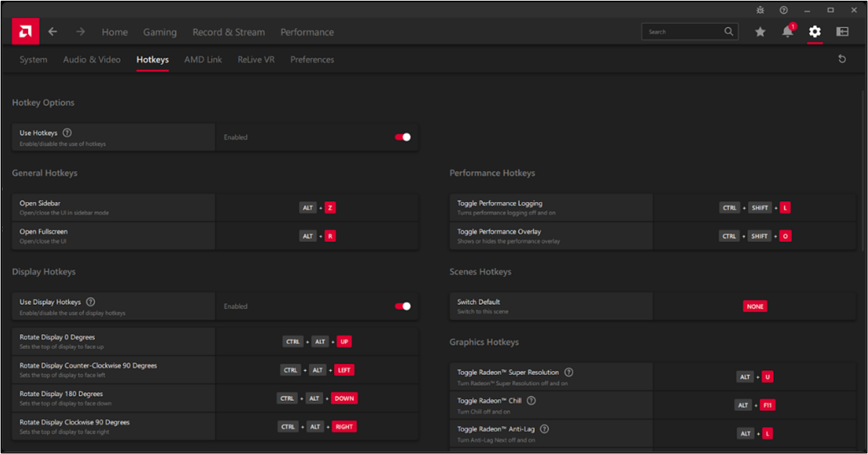
Task: Click the Graphics Hotkeys heading
Action: pos(484,342)
